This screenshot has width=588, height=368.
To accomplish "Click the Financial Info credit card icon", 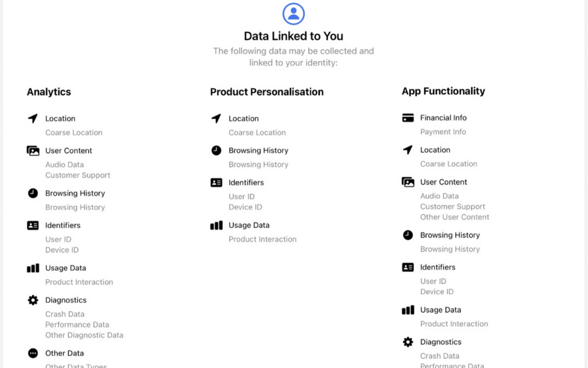I will coord(408,118).
